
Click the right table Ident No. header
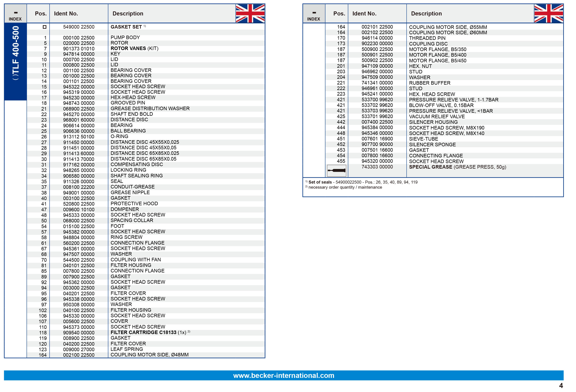tap(364, 14)
